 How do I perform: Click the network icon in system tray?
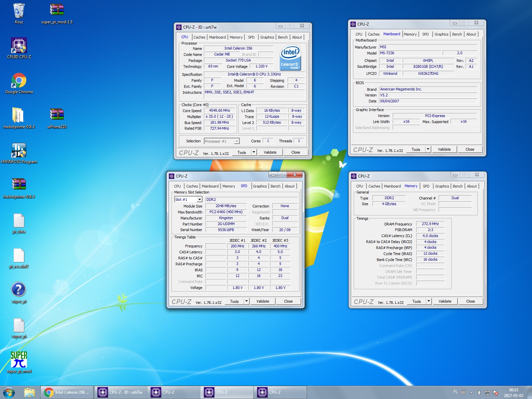(487, 392)
